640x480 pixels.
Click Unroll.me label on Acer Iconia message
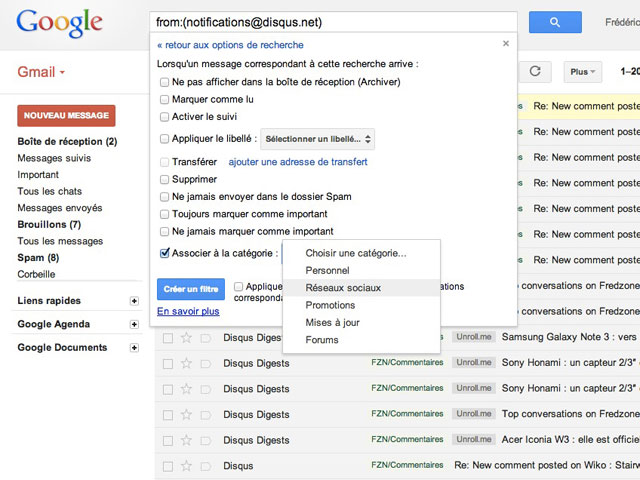(x=473, y=440)
